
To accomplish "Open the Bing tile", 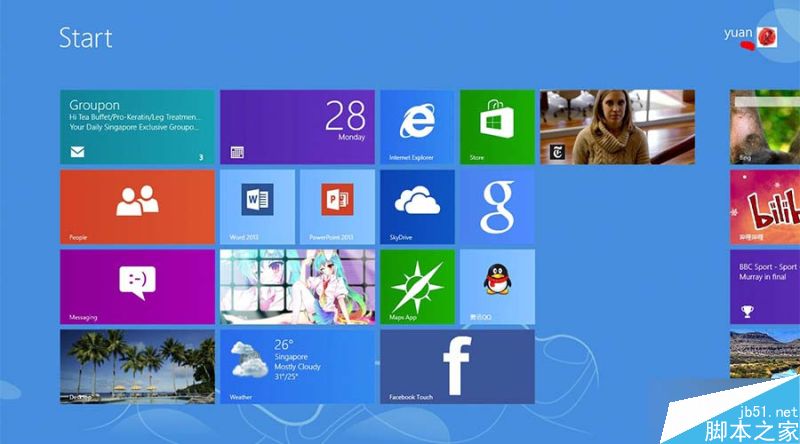I will tap(765, 127).
